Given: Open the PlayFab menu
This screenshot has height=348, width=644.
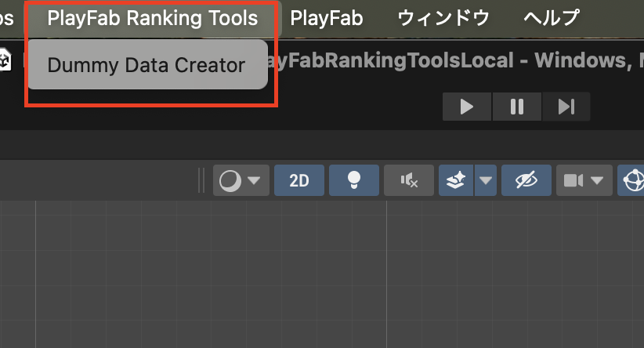Looking at the screenshot, I should coord(327,18).
